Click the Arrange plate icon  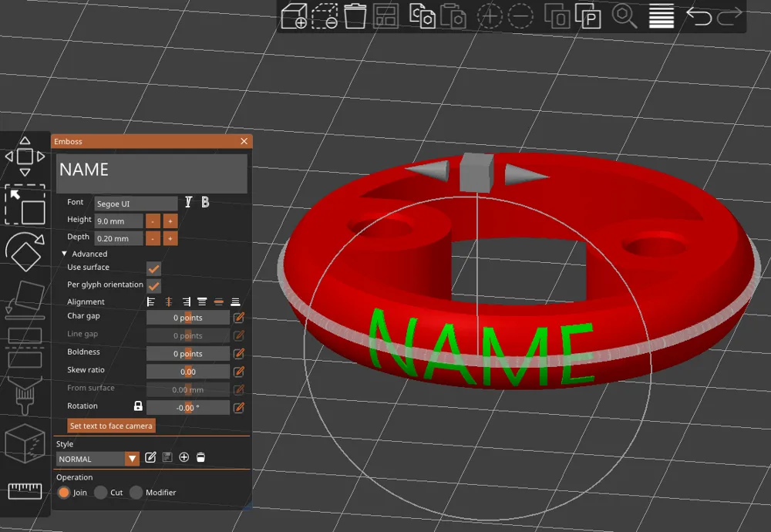385,15
